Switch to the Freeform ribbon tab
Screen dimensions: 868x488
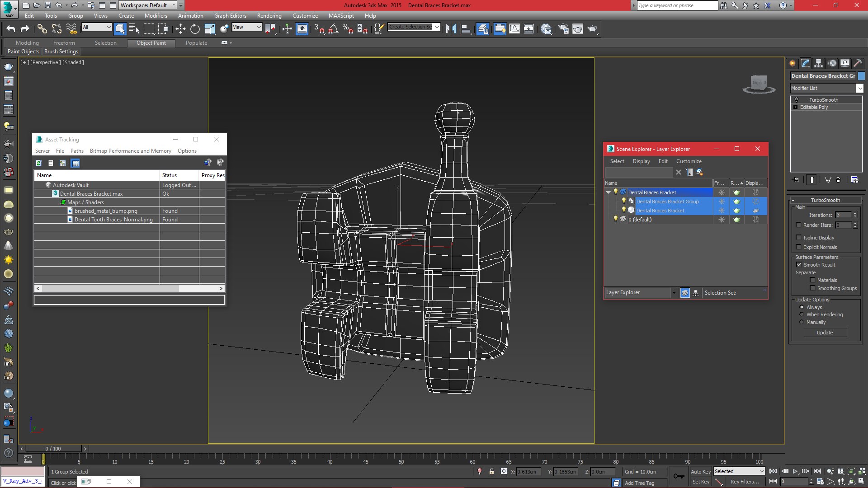(x=64, y=43)
